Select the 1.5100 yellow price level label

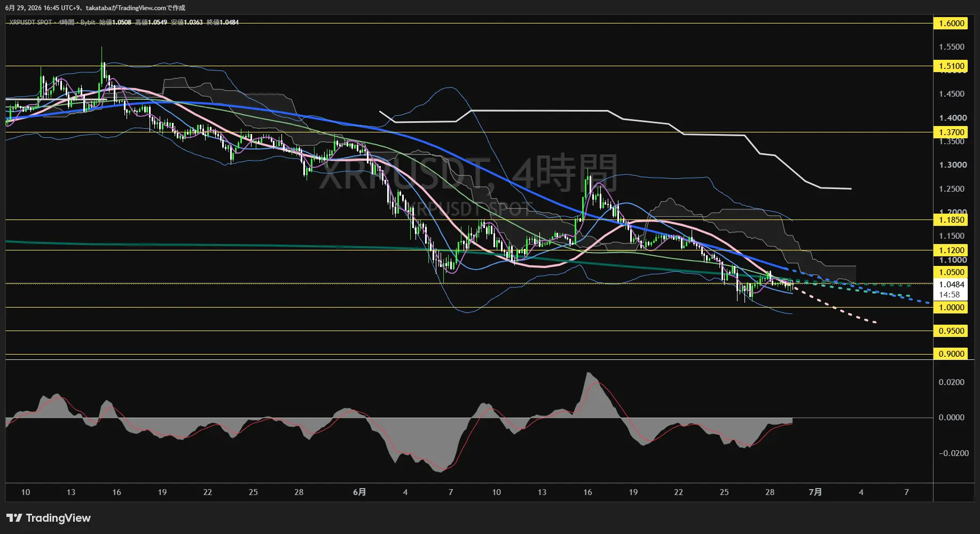pos(951,66)
